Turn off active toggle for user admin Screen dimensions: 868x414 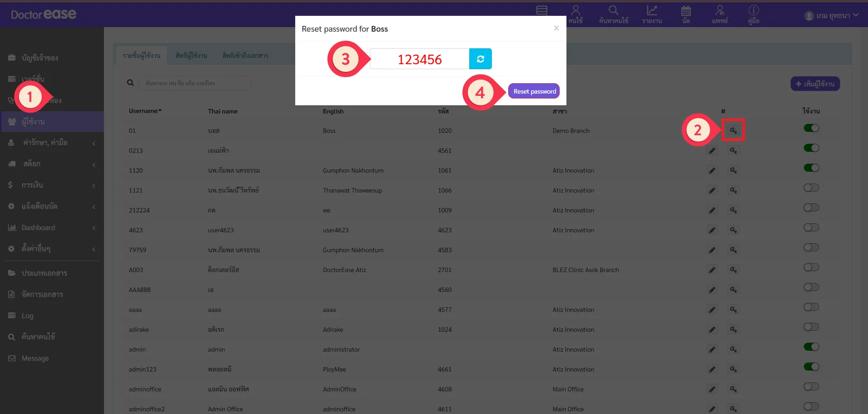pyautogui.click(x=811, y=347)
